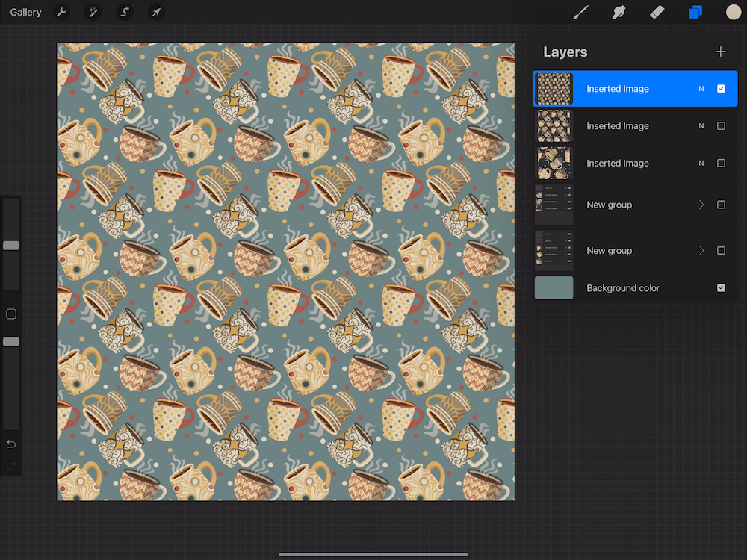Close the Layers panel via layers icon

[x=695, y=13]
